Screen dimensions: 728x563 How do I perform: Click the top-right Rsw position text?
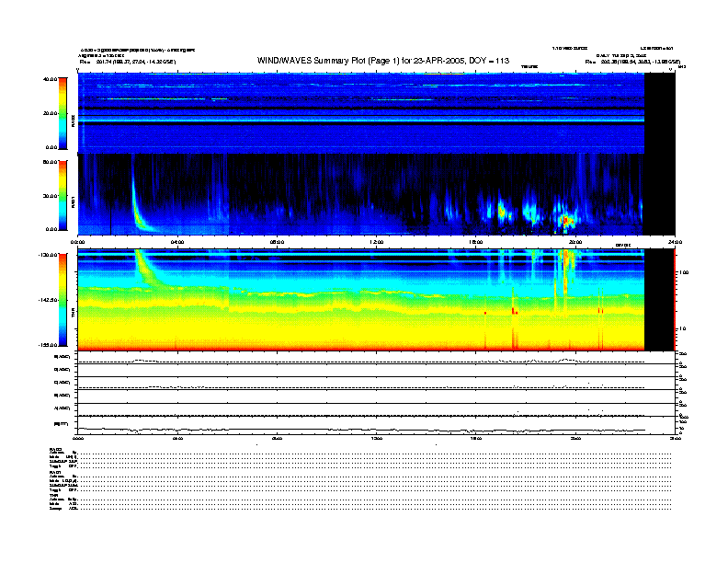pos(632,62)
